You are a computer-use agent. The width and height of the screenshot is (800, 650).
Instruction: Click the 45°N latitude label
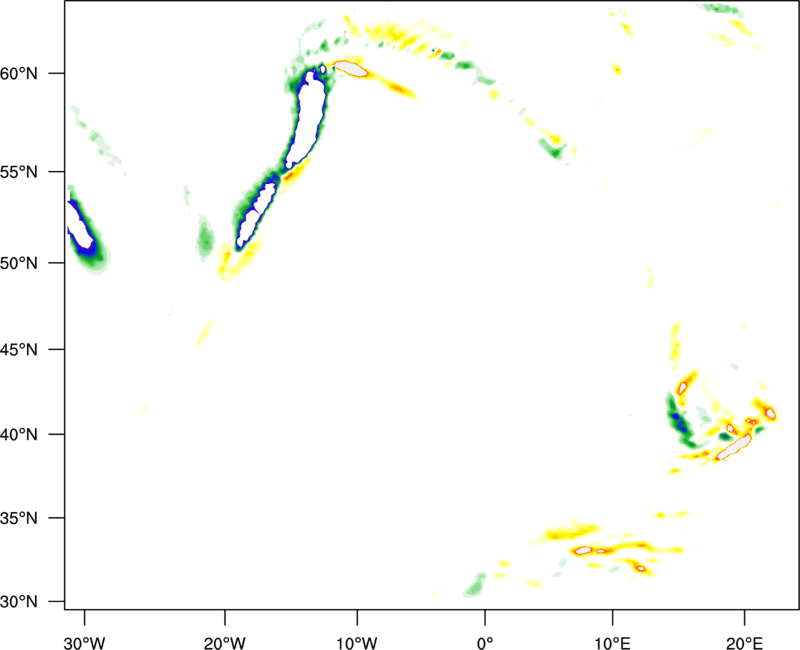[19, 349]
